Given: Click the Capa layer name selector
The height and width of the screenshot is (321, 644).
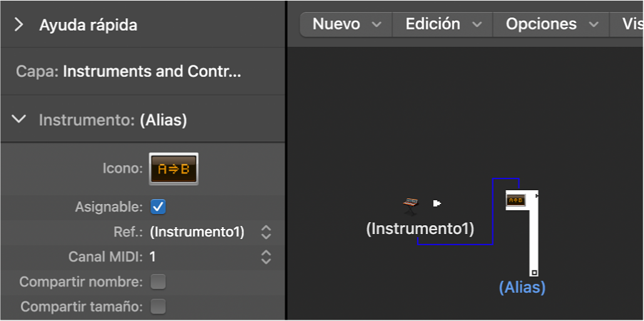Looking at the screenshot, I should 151,71.
